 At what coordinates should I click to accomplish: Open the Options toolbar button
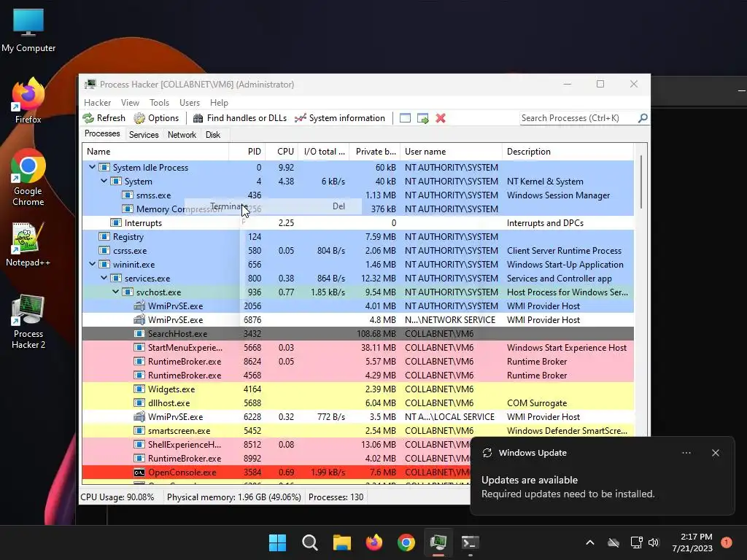(x=156, y=118)
